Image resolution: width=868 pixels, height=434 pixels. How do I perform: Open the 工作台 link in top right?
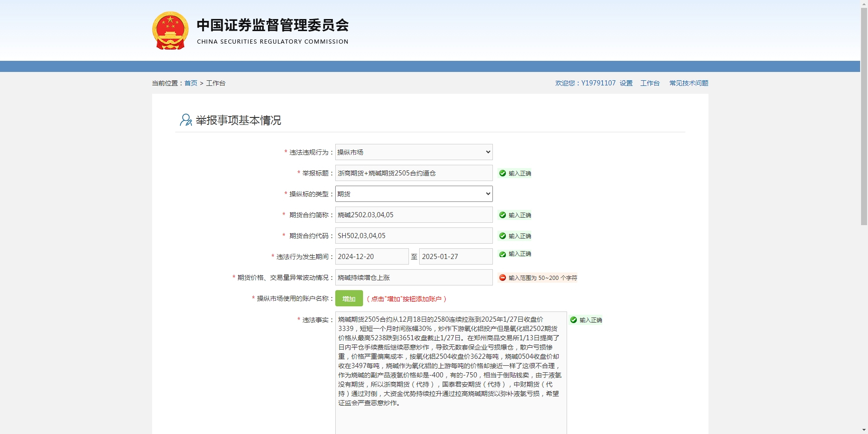point(650,83)
